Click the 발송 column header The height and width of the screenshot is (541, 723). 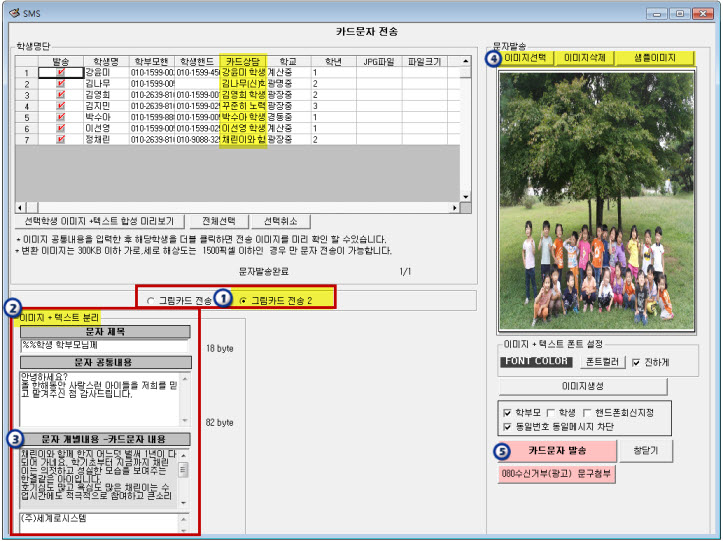[61, 61]
